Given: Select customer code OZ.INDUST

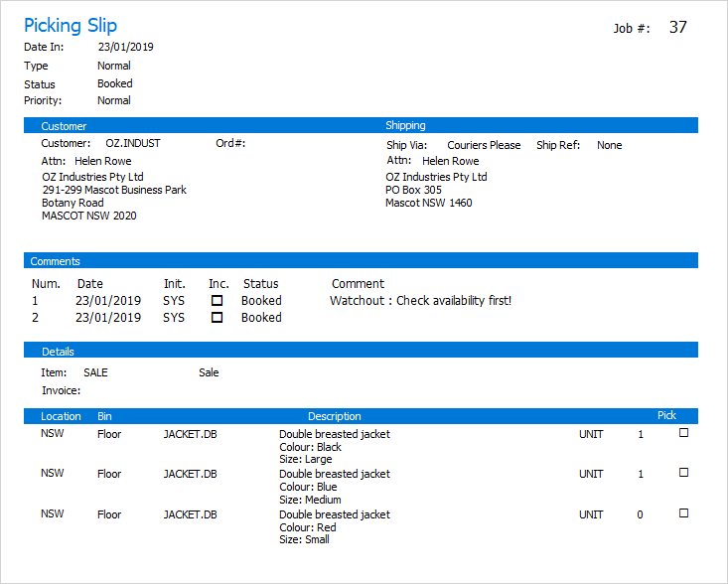Looking at the screenshot, I should coord(133,144).
